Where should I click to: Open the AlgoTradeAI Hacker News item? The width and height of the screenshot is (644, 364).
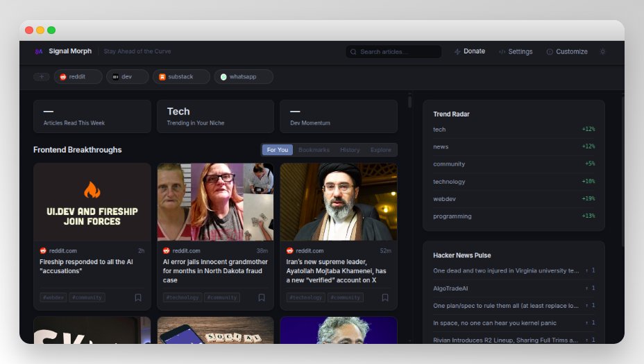coord(450,288)
